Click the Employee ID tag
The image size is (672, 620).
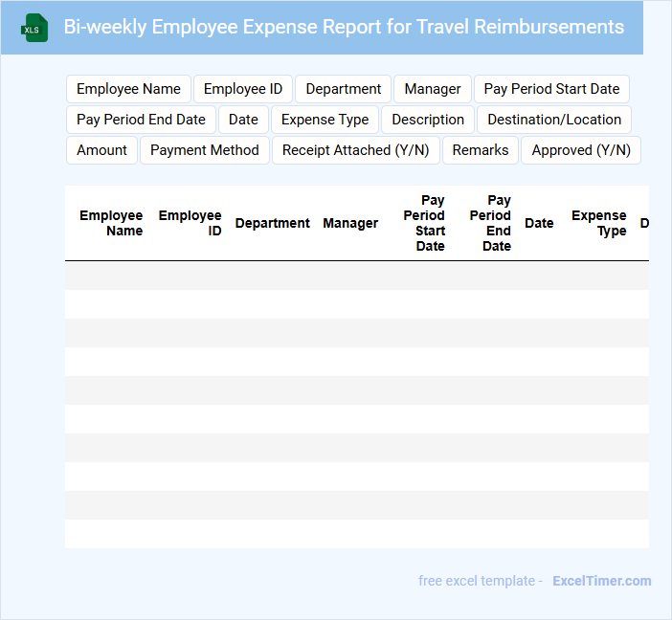click(x=243, y=89)
